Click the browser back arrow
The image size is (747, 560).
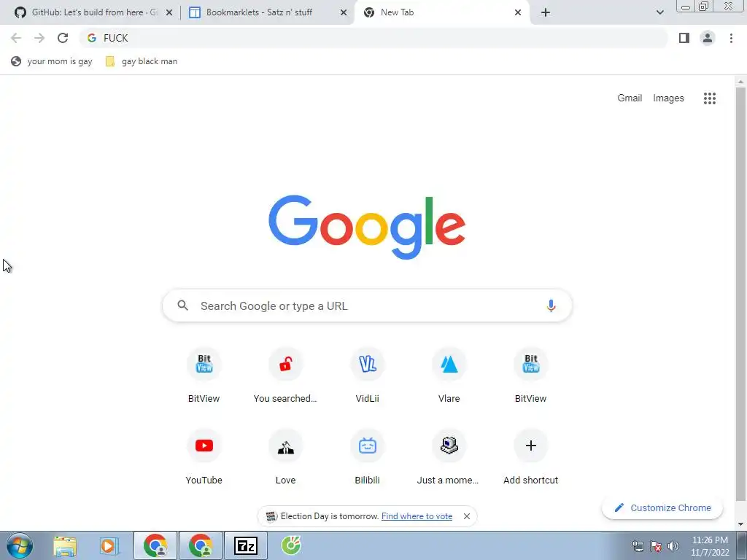(16, 38)
